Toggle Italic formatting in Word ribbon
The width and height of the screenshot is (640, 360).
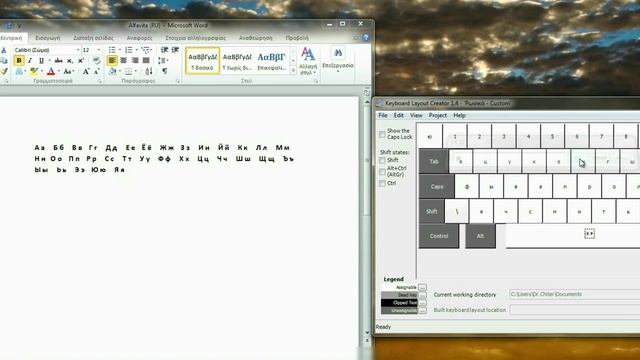point(30,61)
